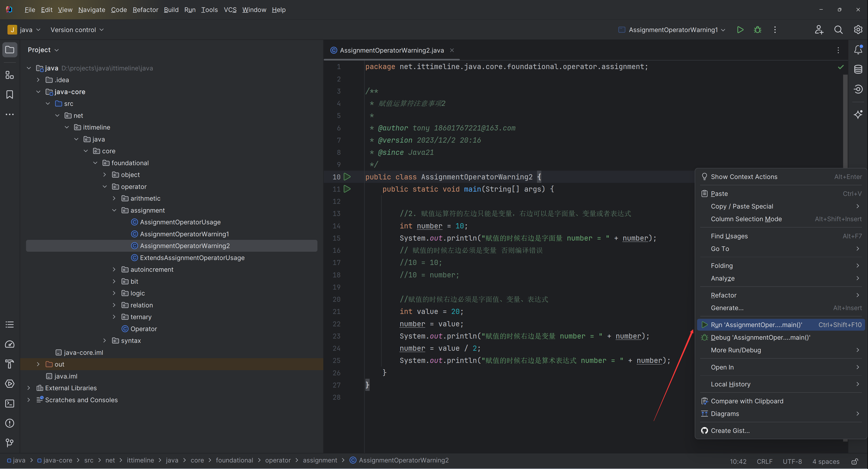Image resolution: width=868 pixels, height=469 pixels.
Task: Open Diagrams submenu
Action: point(781,414)
